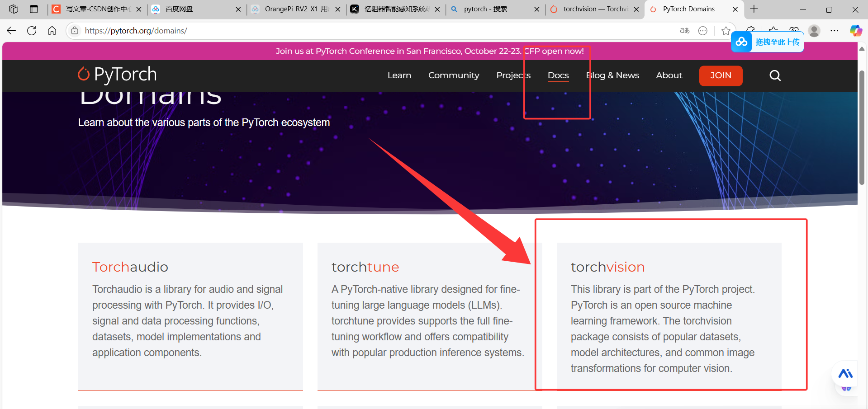Viewport: 868px width, 409px height.
Task: Click 'Learn about the various parts' subtitle
Action: (x=204, y=122)
